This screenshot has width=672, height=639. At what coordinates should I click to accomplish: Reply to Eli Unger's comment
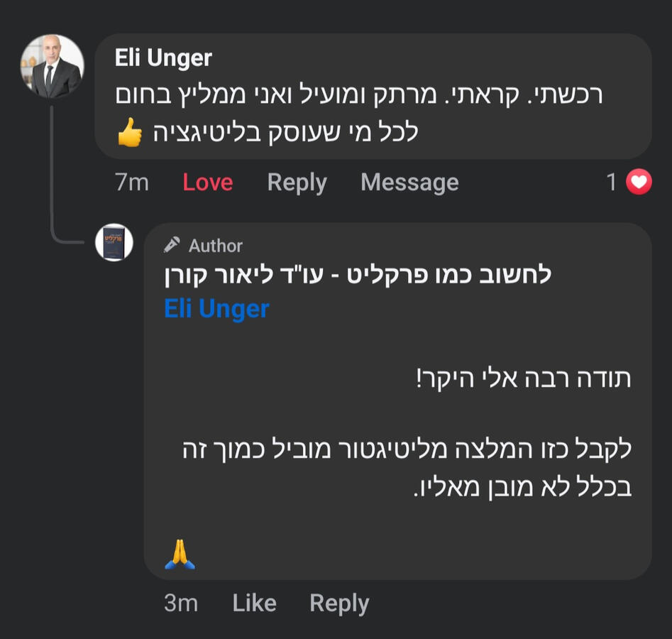pyautogui.click(x=297, y=182)
